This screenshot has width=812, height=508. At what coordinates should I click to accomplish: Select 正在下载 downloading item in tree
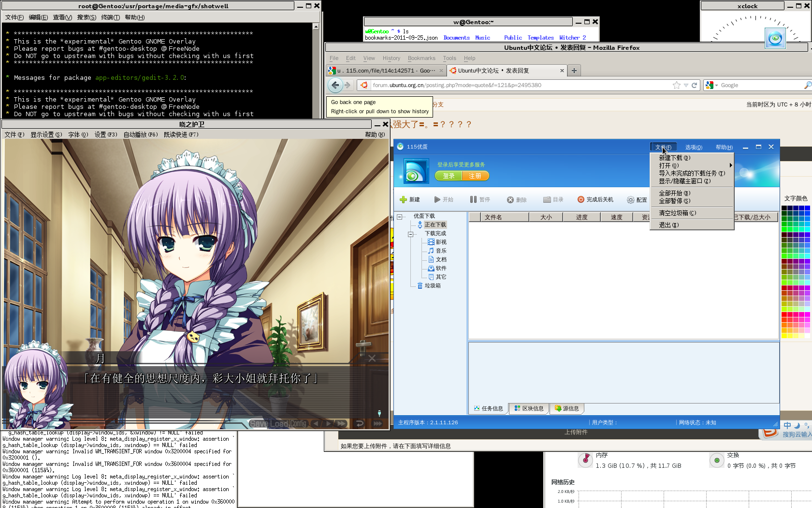point(432,224)
